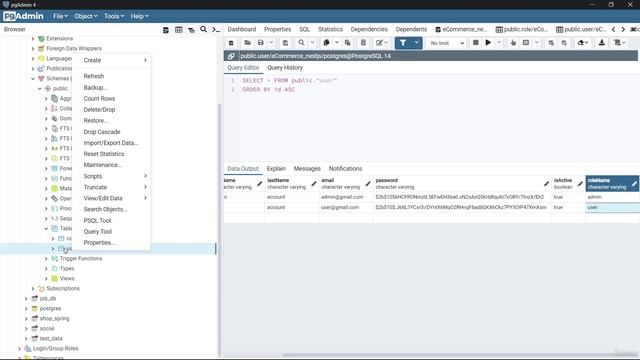Click the Rollback transaction icon
Screen dimensions: 640x360
564,43
